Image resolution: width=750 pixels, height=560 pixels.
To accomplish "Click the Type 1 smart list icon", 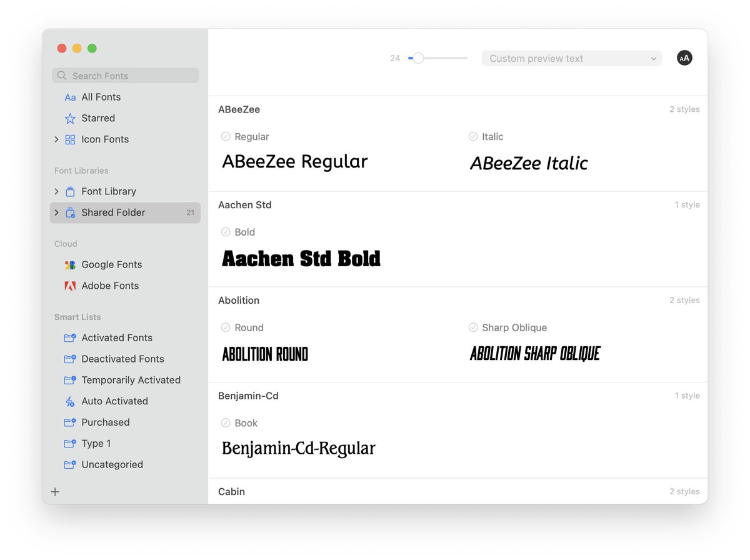I will pos(70,444).
